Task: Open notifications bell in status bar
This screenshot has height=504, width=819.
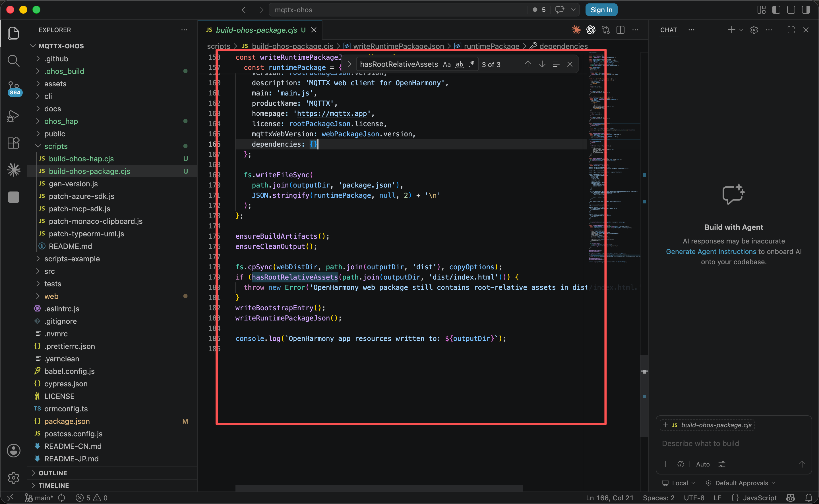Action: (x=809, y=498)
